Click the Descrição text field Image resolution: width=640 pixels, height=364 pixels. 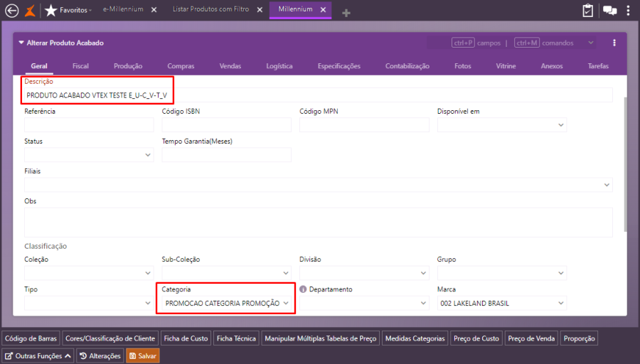point(319,95)
